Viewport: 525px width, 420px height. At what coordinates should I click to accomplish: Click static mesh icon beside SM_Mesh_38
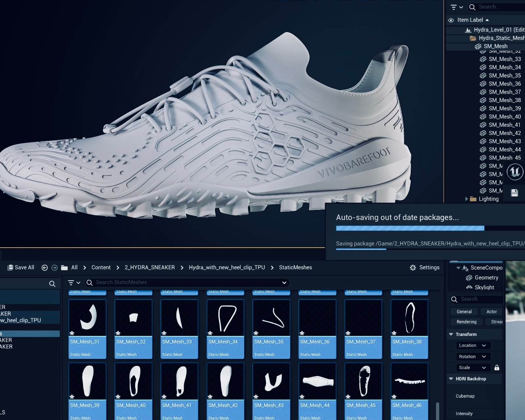[x=483, y=100]
